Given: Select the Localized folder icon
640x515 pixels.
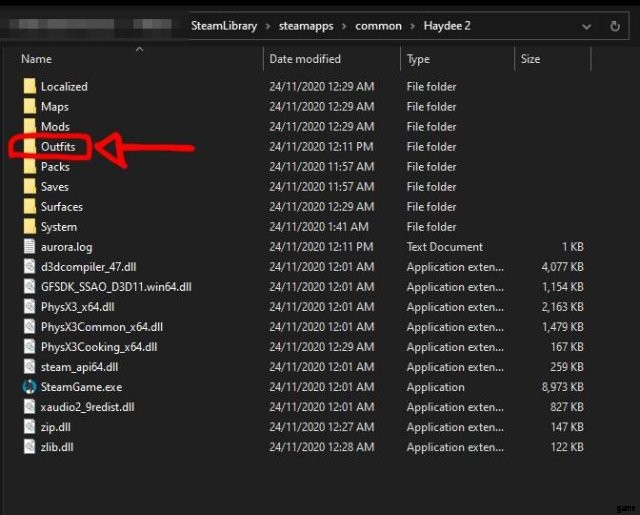Looking at the screenshot, I should (29, 87).
